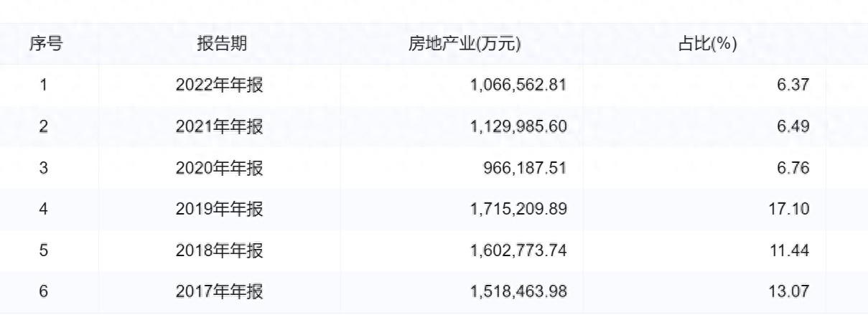Image resolution: width=868 pixels, height=315 pixels.
Task: Select the 2022年年报 report period cell
Action: pos(220,85)
